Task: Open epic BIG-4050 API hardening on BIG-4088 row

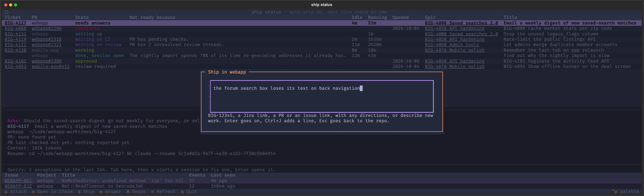Action: click(455, 28)
